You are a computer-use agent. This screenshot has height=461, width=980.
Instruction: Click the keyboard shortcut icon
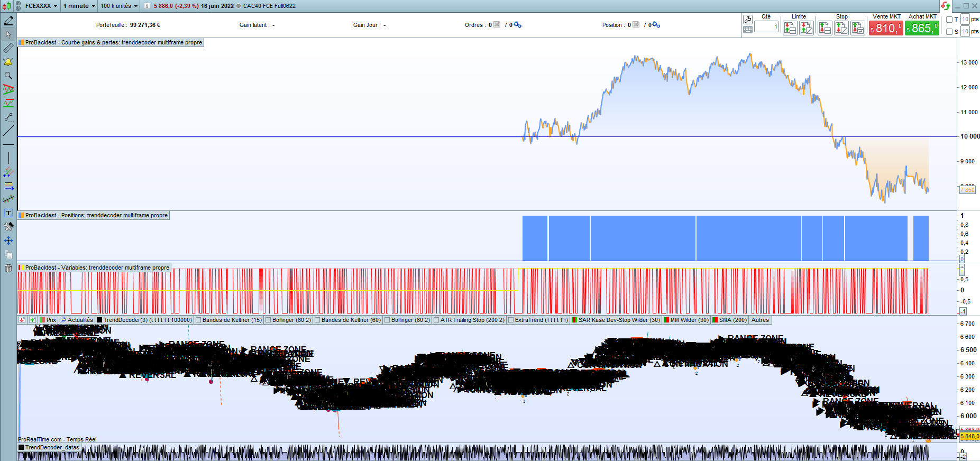[x=748, y=30]
